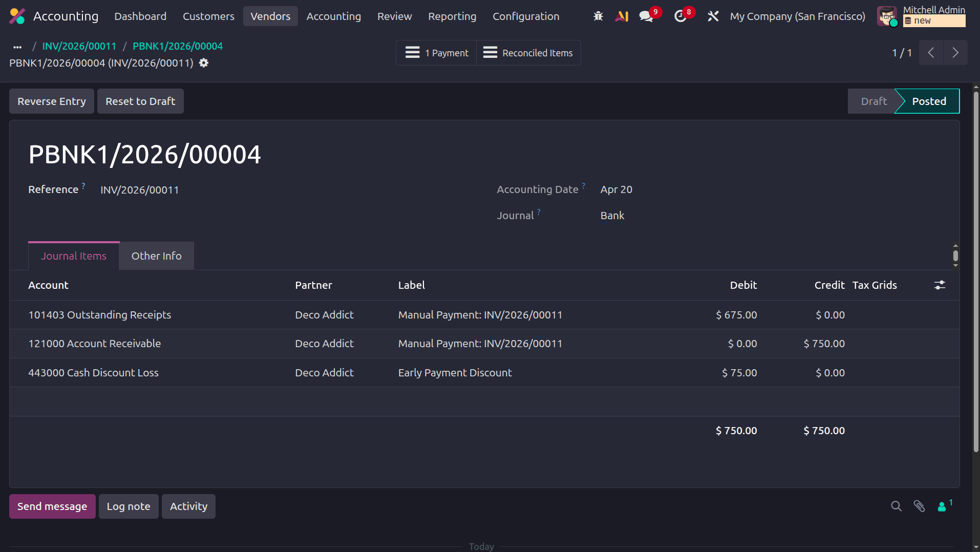Switch to the Other Info tab
980x552 pixels.
[x=156, y=256]
